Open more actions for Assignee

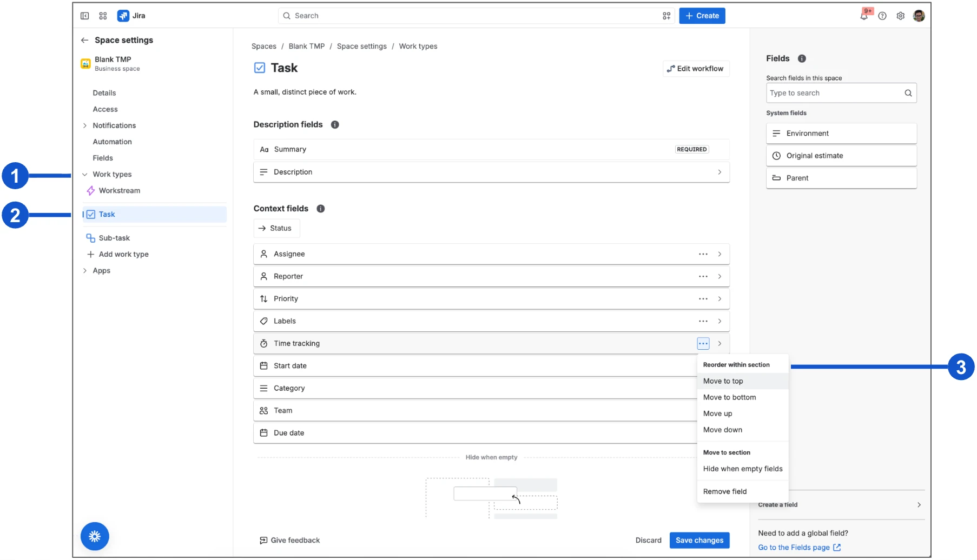tap(703, 254)
